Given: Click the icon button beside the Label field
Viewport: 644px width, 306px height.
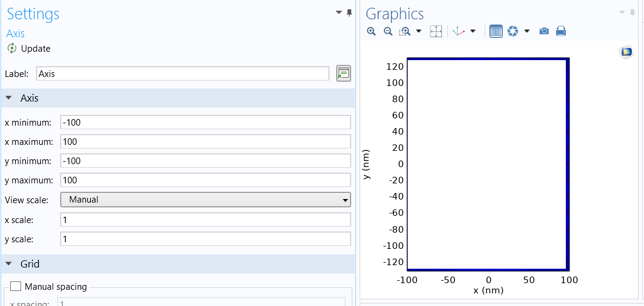Looking at the screenshot, I should (x=343, y=74).
